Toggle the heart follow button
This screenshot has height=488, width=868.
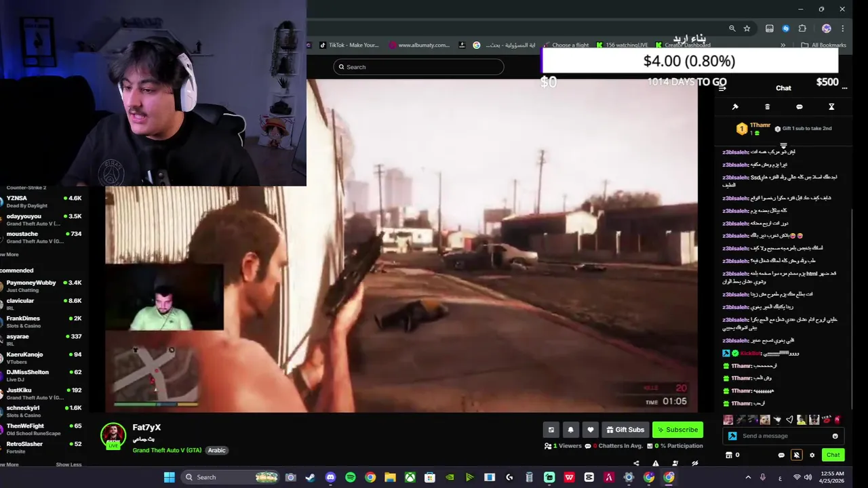coord(591,430)
